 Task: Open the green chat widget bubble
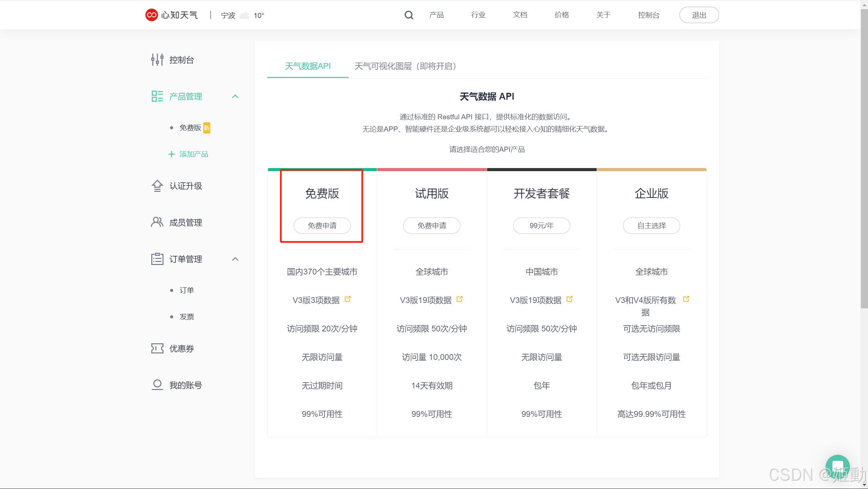point(837,467)
